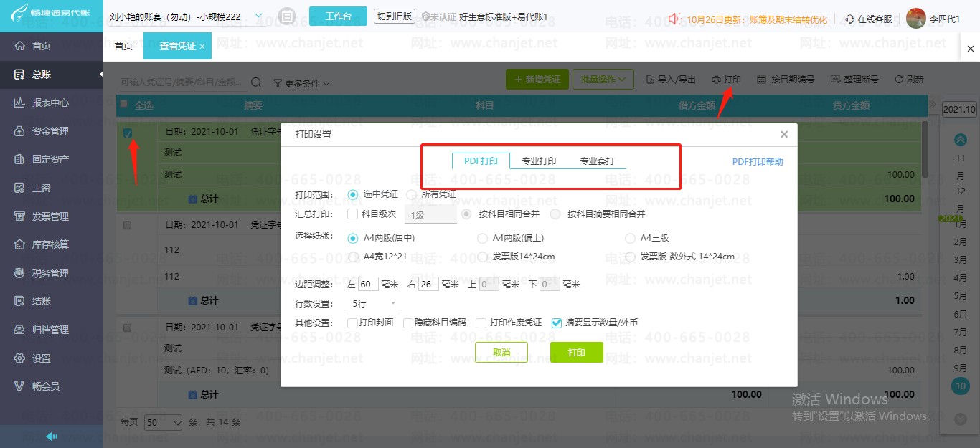Viewport: 980px width, 448px height.
Task: Open the 每页 50 page-size dropdown
Action: (x=164, y=422)
